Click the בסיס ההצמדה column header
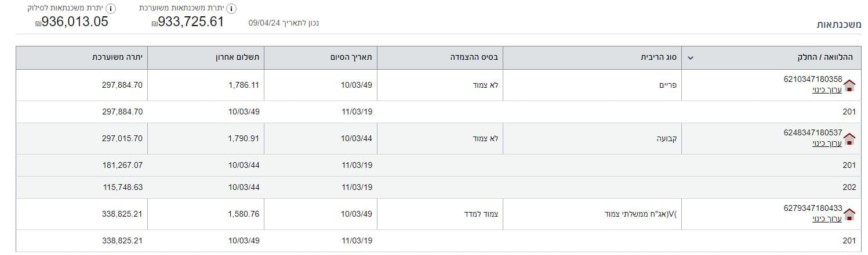Screen dimensions: 868x255 (x=476, y=58)
